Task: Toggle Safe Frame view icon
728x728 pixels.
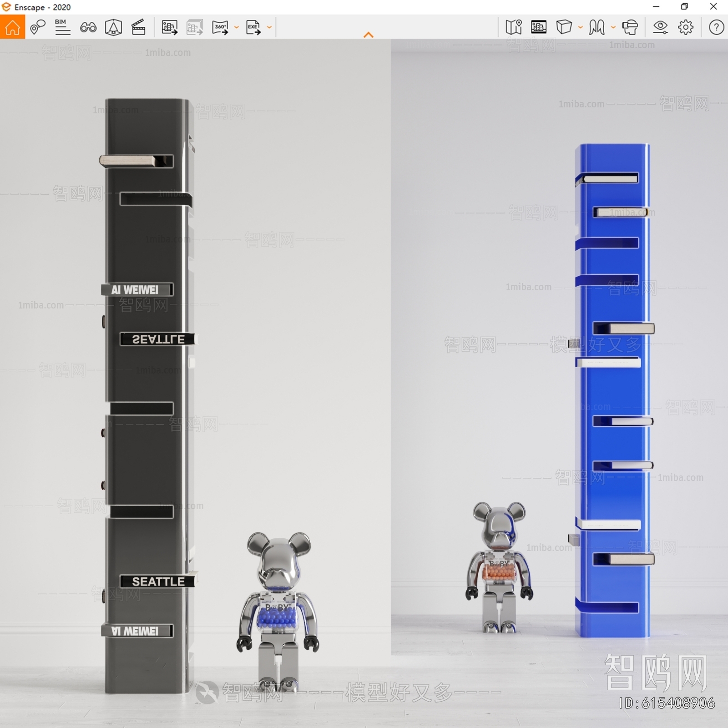Action: [x=113, y=27]
